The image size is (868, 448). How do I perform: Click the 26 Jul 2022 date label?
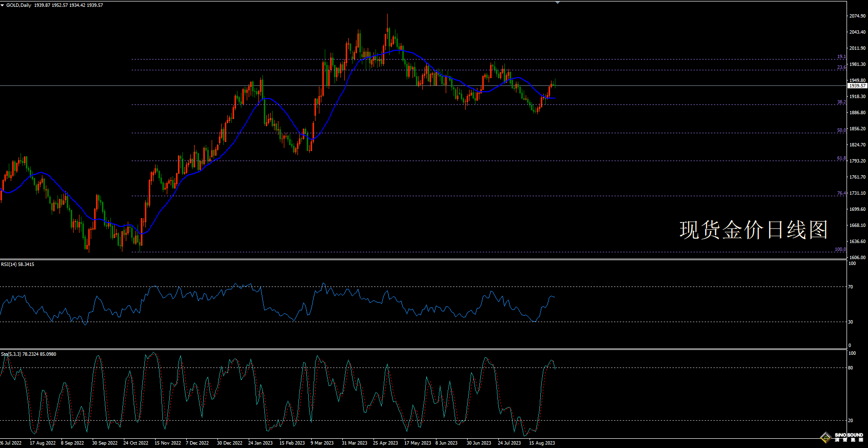pyautogui.click(x=11, y=443)
